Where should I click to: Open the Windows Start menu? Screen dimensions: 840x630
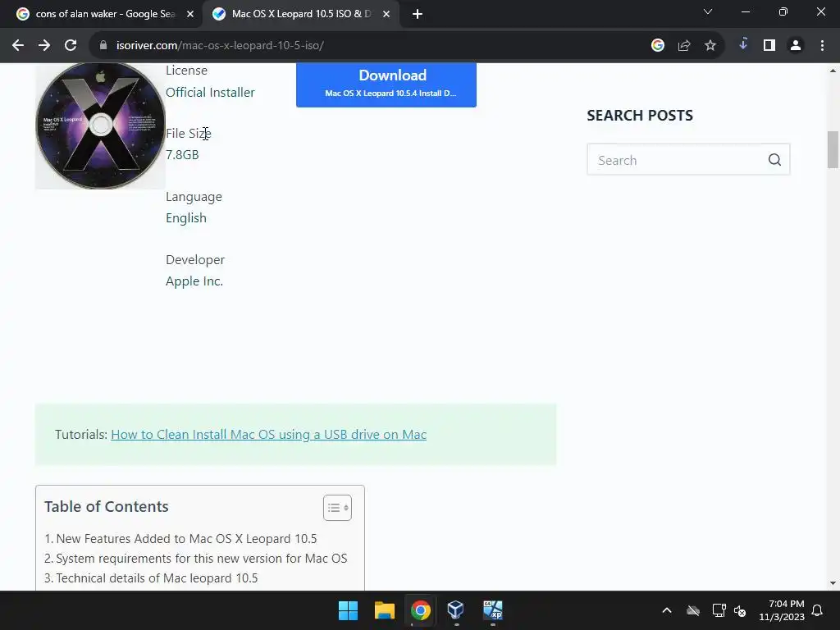pos(348,610)
